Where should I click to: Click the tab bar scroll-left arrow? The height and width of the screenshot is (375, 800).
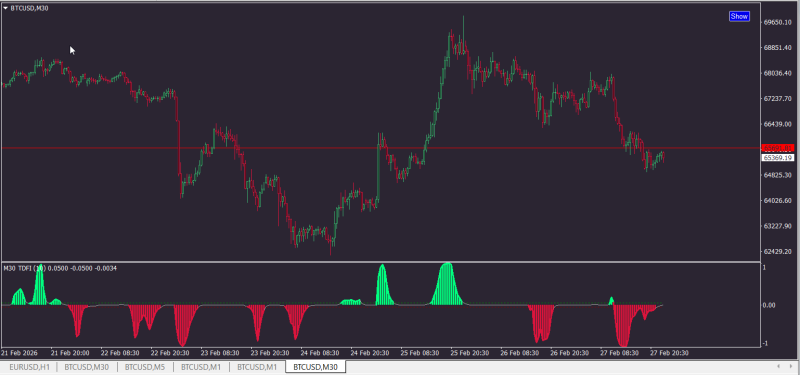click(x=778, y=366)
